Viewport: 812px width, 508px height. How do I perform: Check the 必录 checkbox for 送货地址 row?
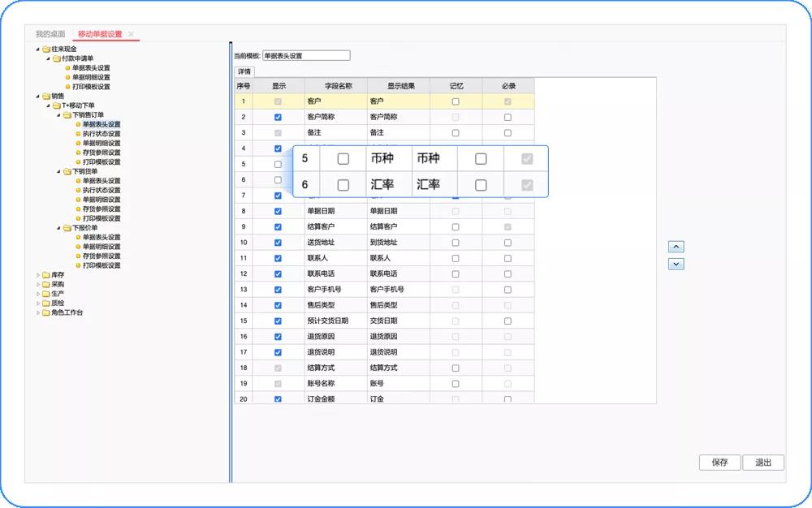click(508, 243)
